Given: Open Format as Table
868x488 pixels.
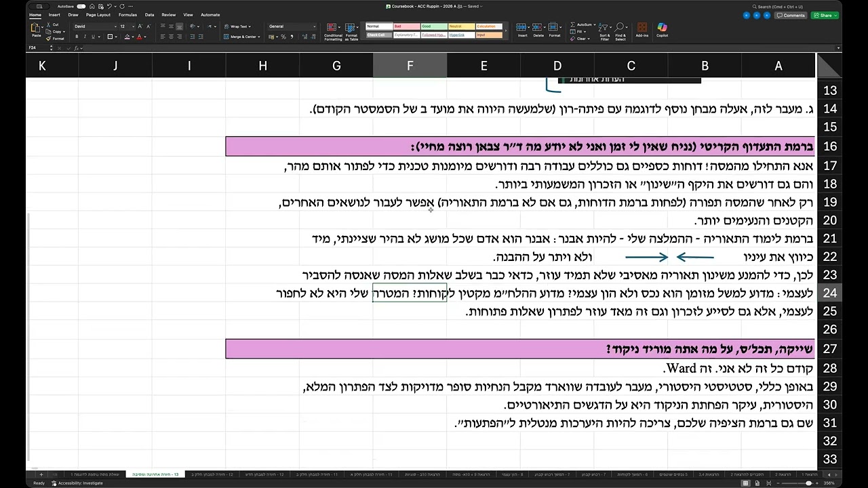Looking at the screenshot, I should pos(351,32).
